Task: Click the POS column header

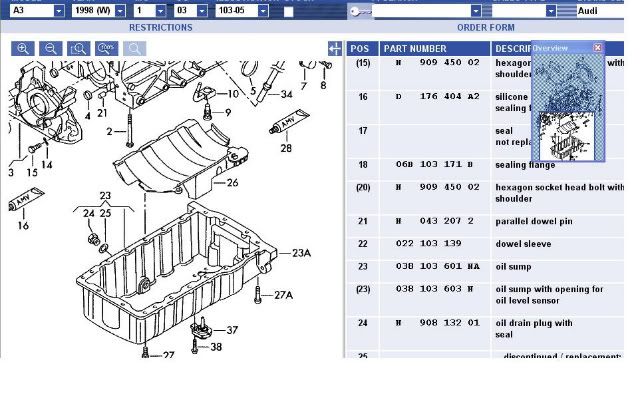Action: [x=363, y=49]
